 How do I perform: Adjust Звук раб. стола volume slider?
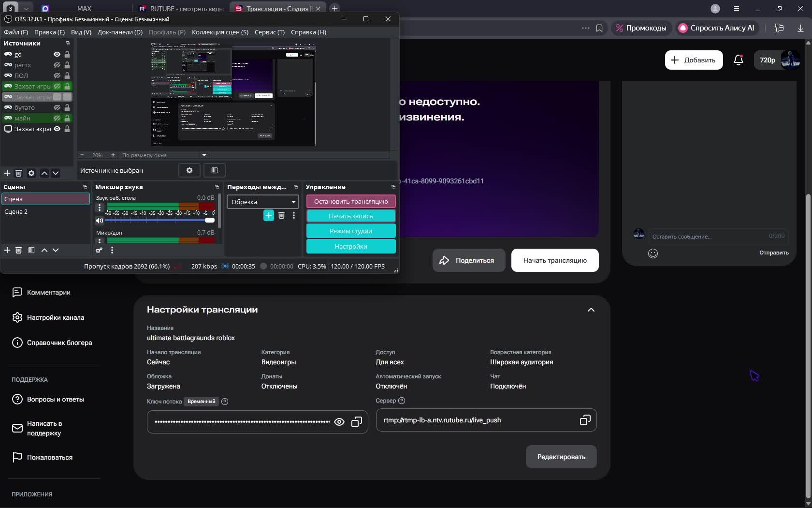(160, 221)
